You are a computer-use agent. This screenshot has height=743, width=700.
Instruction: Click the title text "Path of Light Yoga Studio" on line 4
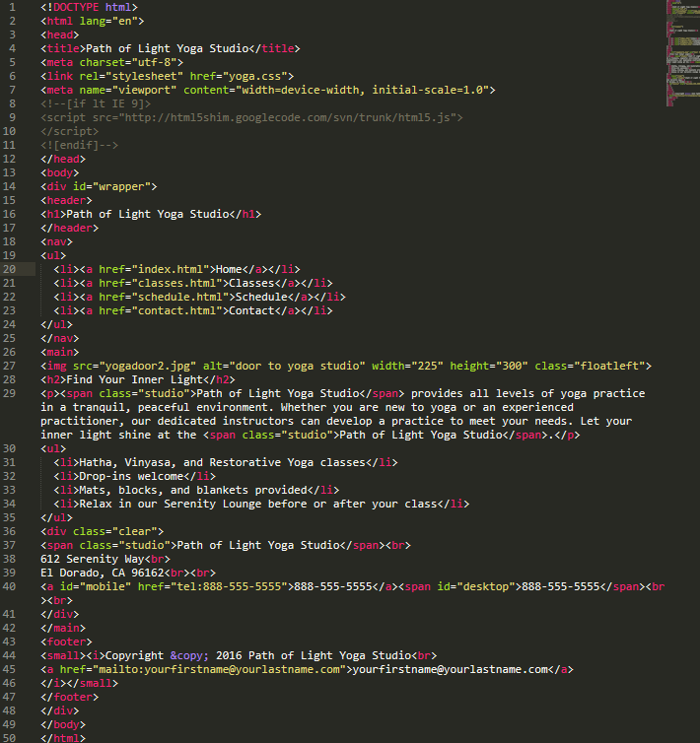tap(167, 48)
